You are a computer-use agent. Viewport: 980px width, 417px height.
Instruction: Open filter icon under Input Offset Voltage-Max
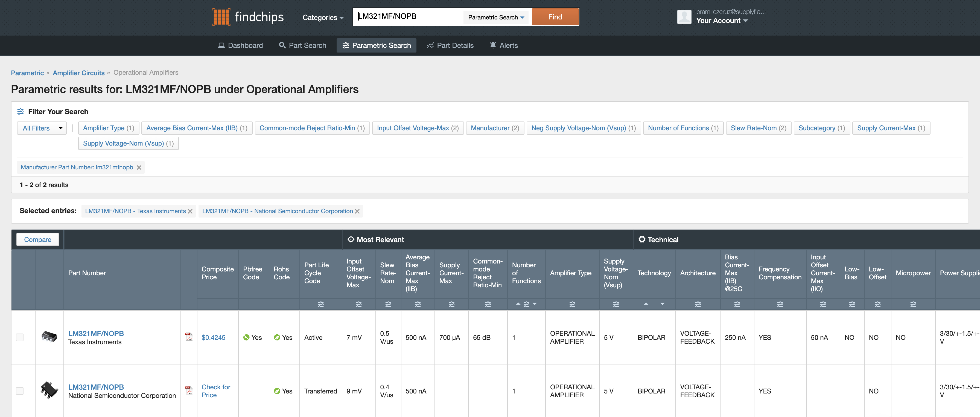click(x=358, y=304)
